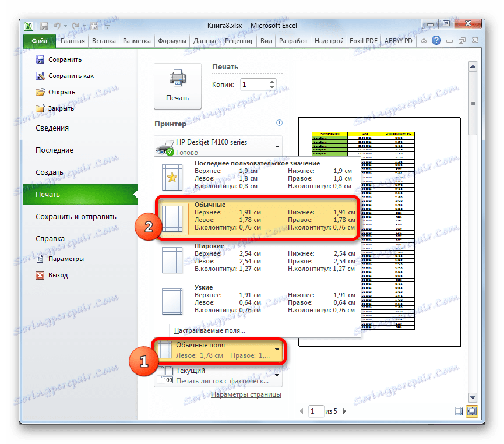Click the Копии number input field
The width and height of the screenshot is (504, 444).
tap(255, 84)
